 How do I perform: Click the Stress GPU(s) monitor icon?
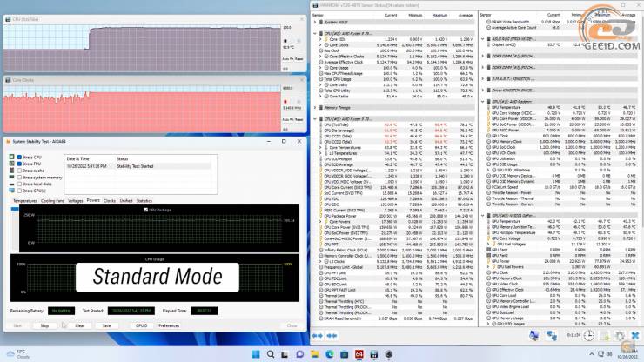tap(12, 191)
